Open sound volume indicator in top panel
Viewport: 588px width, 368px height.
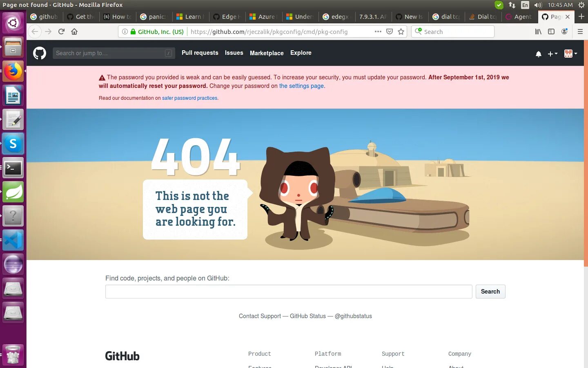point(538,5)
